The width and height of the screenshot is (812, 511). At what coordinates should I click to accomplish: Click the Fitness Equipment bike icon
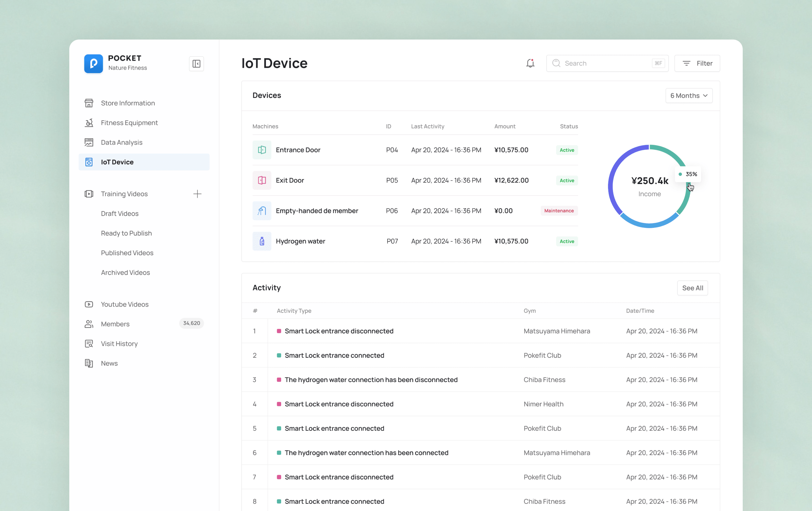[89, 123]
